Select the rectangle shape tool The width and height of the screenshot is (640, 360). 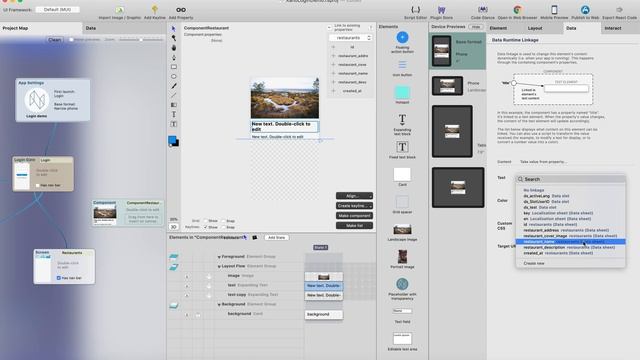pyautogui.click(x=173, y=67)
